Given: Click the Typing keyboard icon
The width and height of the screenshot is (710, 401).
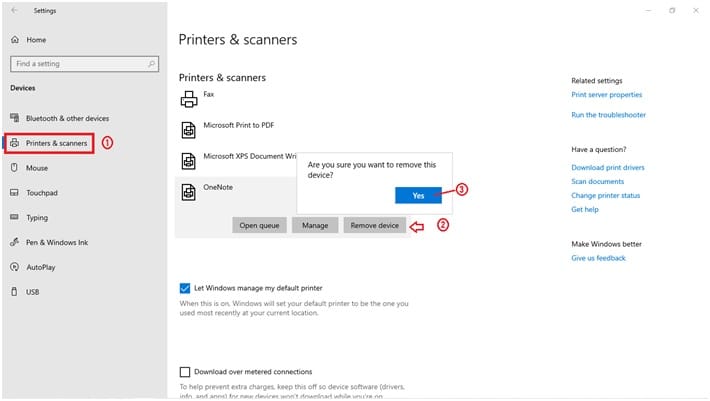Looking at the screenshot, I should click(14, 217).
